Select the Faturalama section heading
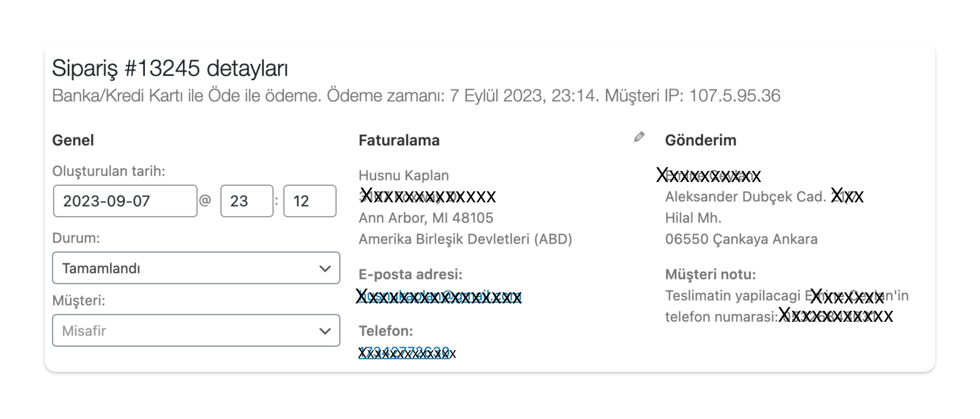This screenshot has height=419, width=980. [399, 140]
